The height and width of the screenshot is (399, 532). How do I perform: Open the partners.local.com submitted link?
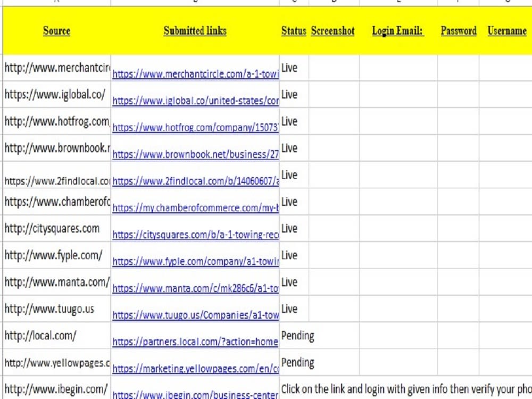(x=195, y=342)
